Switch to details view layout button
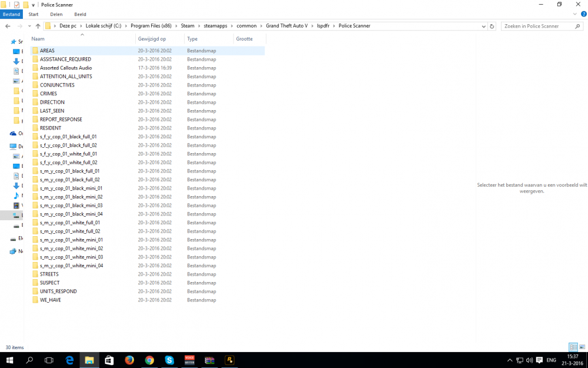 pos(573,347)
